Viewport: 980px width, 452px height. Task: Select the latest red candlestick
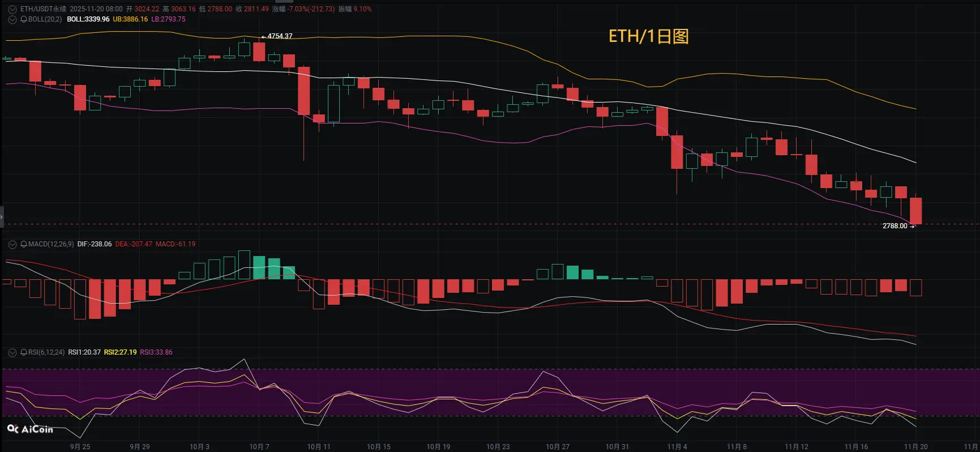[x=916, y=211]
